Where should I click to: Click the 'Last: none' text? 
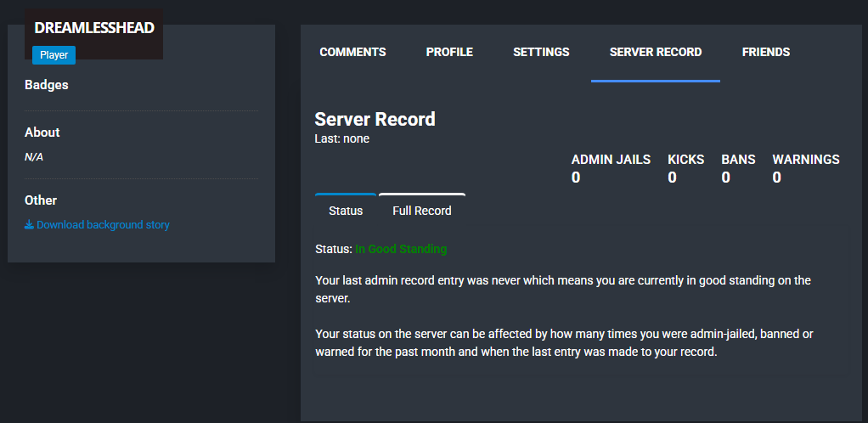[341, 138]
